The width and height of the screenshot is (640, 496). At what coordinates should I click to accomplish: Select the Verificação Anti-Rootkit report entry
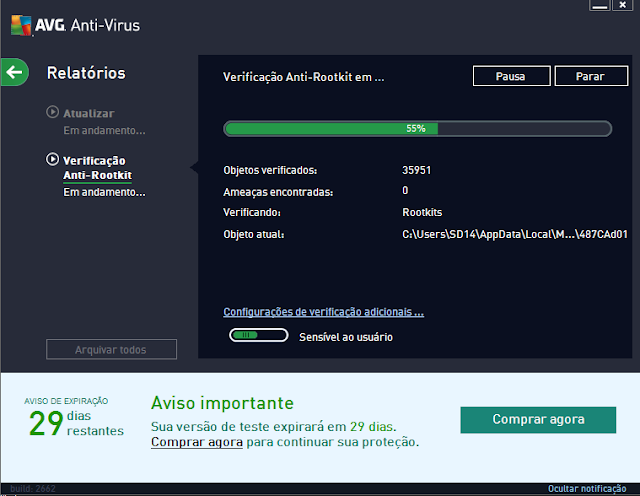pyautogui.click(x=97, y=168)
